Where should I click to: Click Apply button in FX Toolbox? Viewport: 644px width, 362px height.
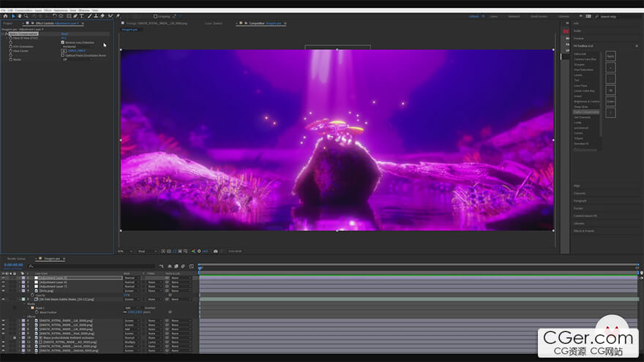coord(611,56)
